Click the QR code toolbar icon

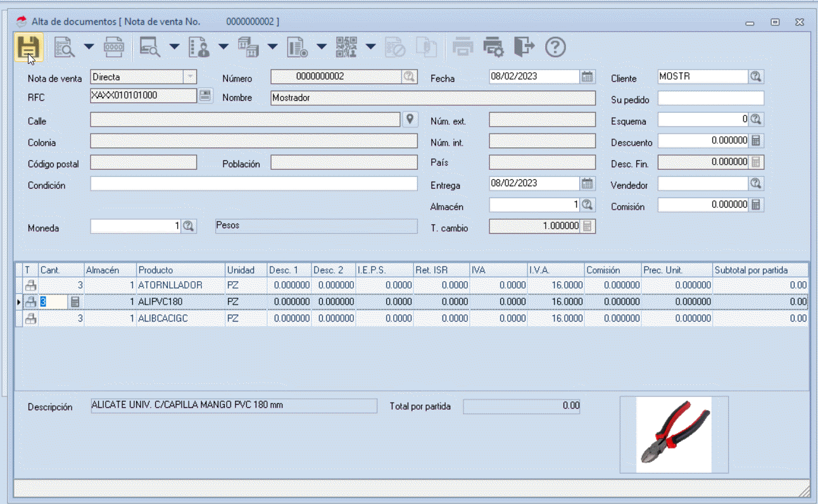click(346, 47)
